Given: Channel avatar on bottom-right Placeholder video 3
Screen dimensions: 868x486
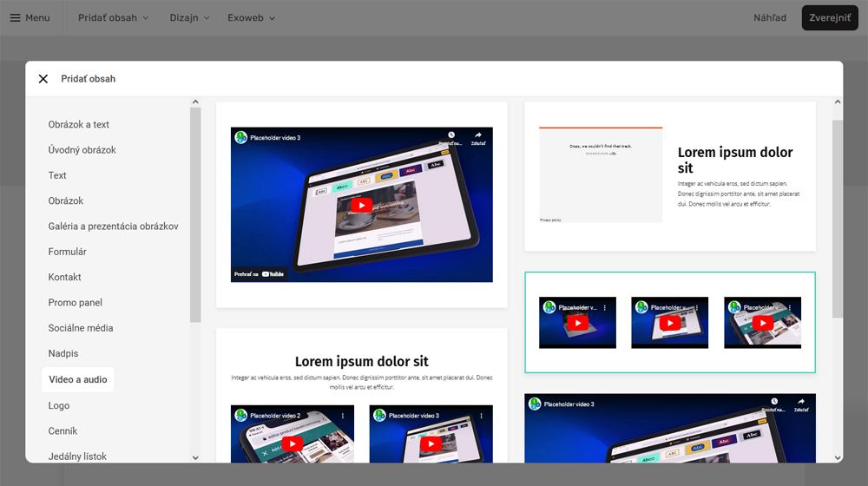Looking at the screenshot, I should click(535, 404).
